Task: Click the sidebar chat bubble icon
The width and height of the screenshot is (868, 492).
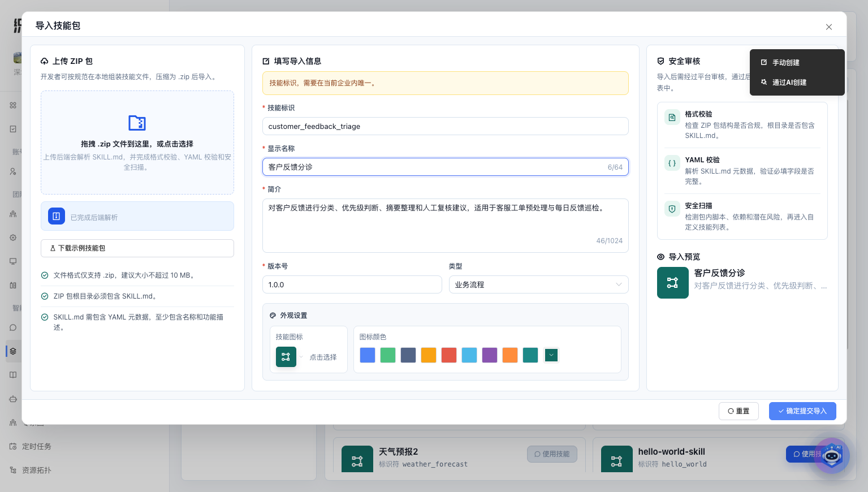Action: [x=13, y=327]
